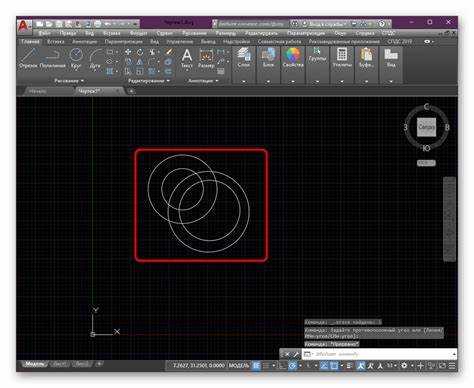The image size is (474, 388).
Task: Activate the Stretch tool
Action: [128, 71]
